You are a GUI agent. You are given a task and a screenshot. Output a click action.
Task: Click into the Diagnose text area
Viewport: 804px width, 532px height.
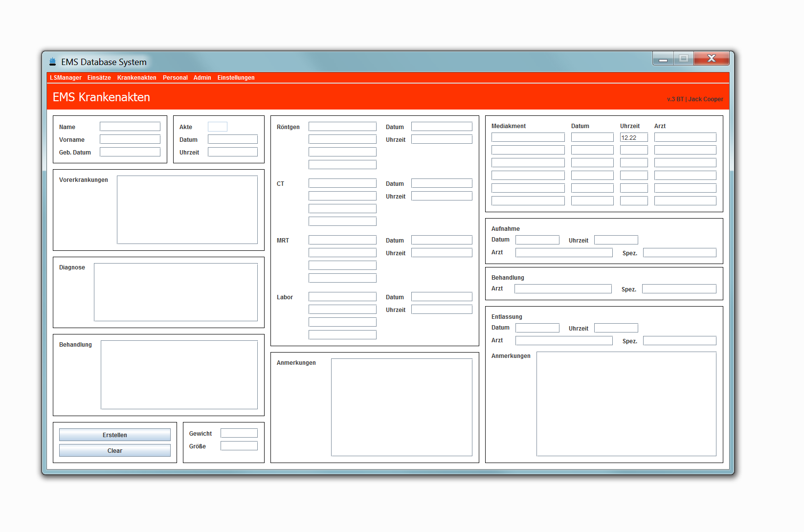(x=176, y=292)
